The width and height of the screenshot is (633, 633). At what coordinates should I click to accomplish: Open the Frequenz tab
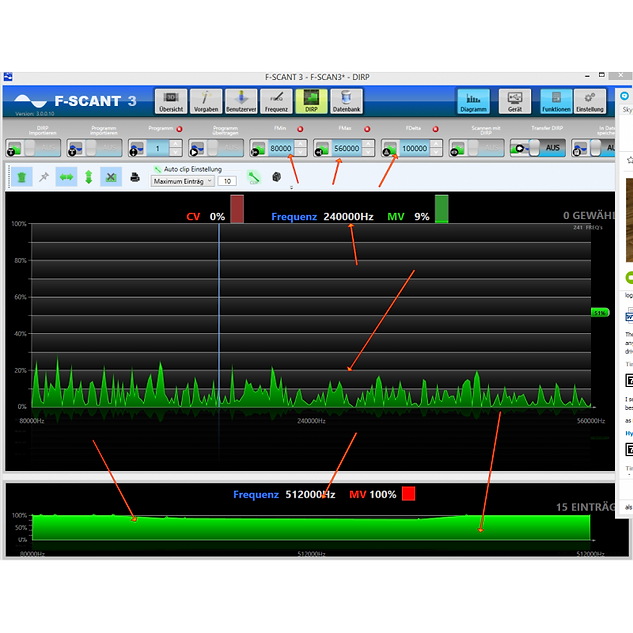[276, 101]
